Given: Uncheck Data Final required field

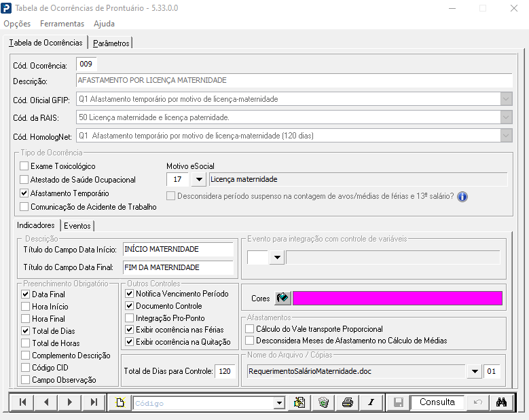Looking at the screenshot, I should 25,294.
